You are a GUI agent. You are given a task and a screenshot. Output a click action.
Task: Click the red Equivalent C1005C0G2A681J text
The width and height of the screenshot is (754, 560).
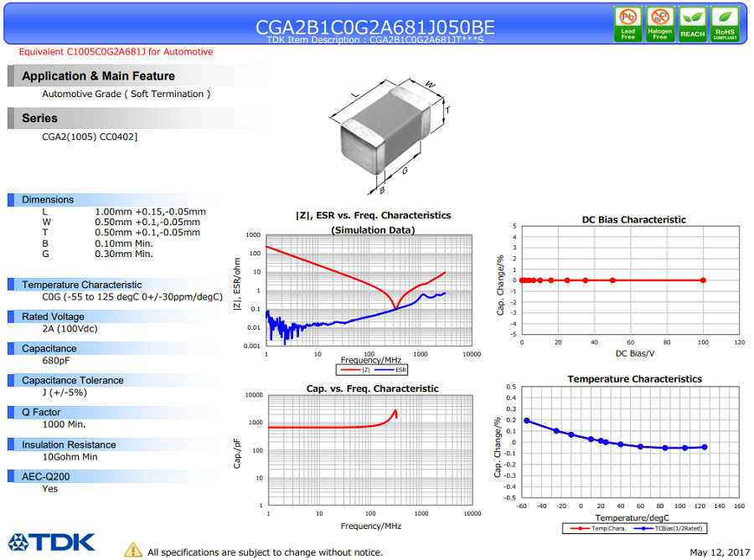point(116,52)
